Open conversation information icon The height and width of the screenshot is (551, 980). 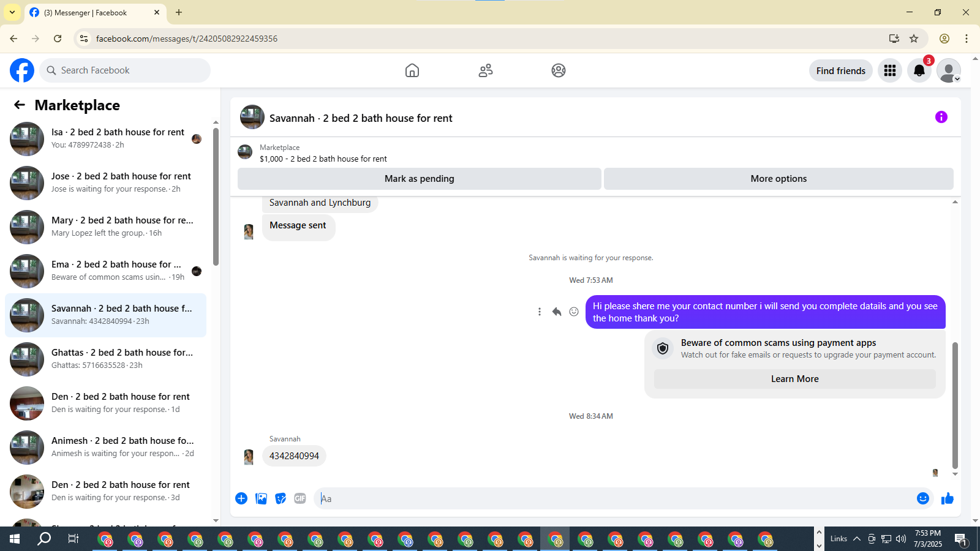click(941, 117)
